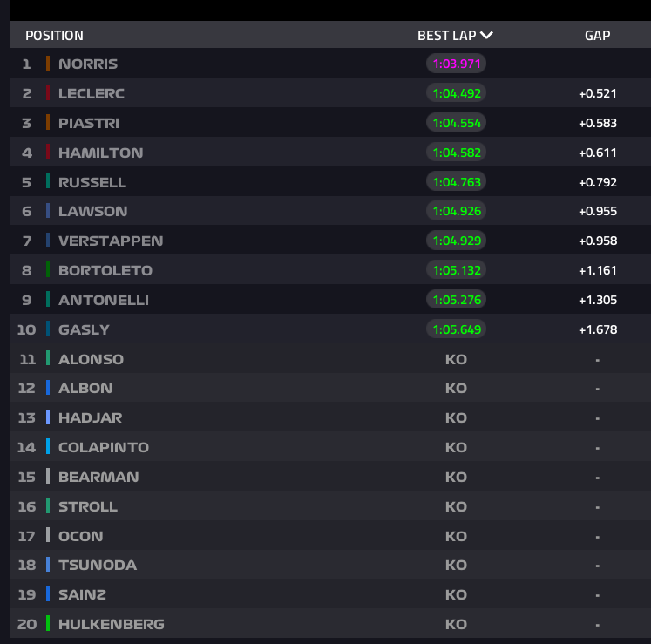Click Antonelli's +1.305 gap value
Screen dimensions: 651x644
point(597,300)
